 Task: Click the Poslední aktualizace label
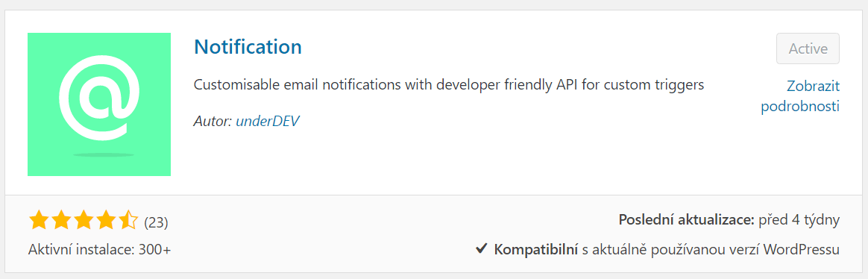[x=687, y=220]
